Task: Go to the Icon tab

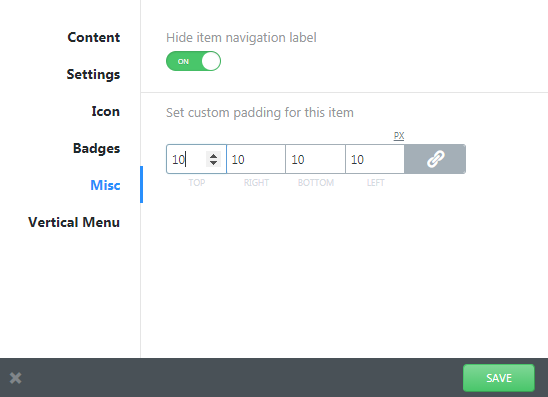Action: click(106, 111)
